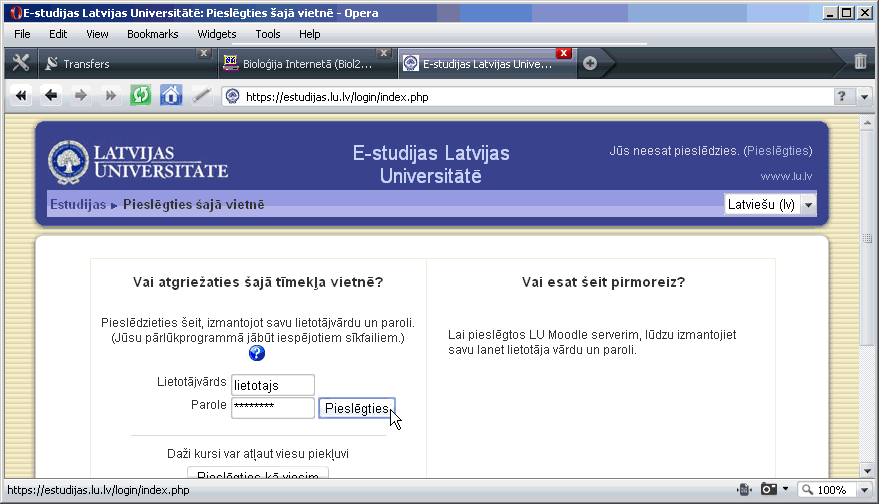Click the vertical scrollbar down arrow

[x=867, y=471]
